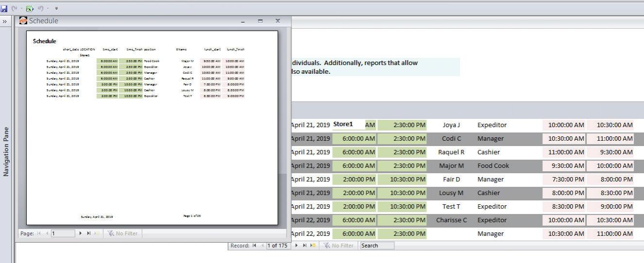Screen dimensions: 644x263
Task: Click the Expeditor position in Test T row
Action: click(492, 206)
